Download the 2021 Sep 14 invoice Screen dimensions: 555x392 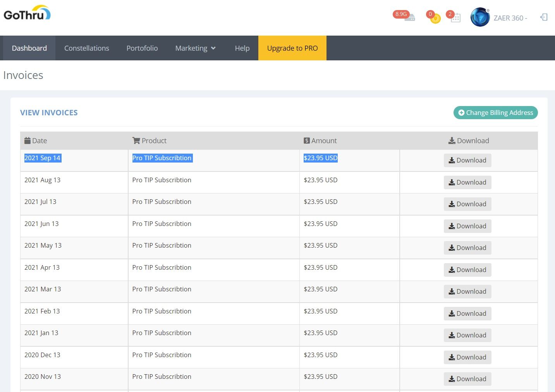(x=467, y=160)
